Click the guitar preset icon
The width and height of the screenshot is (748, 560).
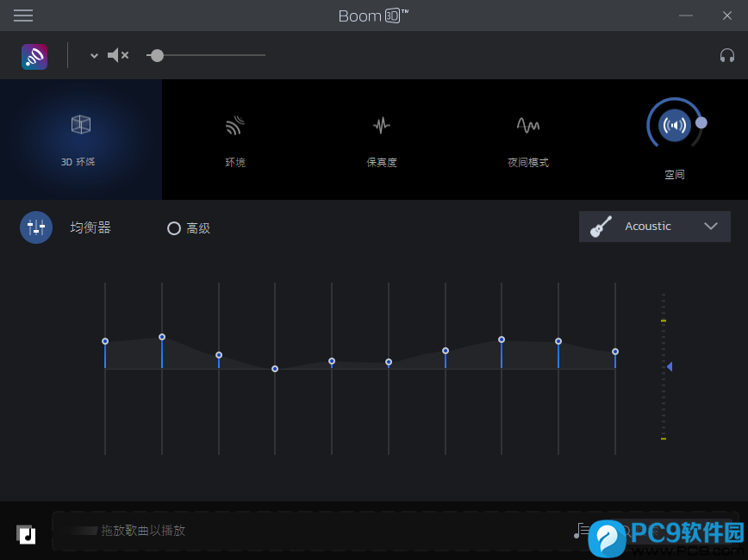click(601, 227)
